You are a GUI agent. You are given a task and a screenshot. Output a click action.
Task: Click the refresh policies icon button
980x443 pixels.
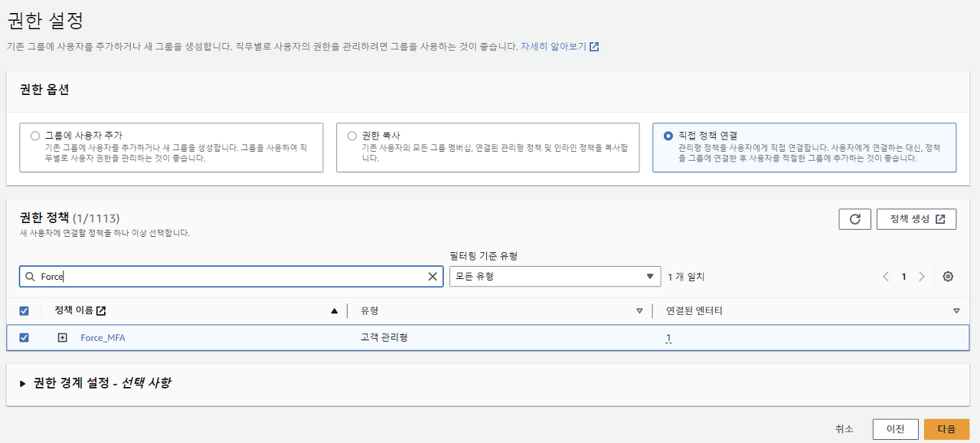pos(854,219)
